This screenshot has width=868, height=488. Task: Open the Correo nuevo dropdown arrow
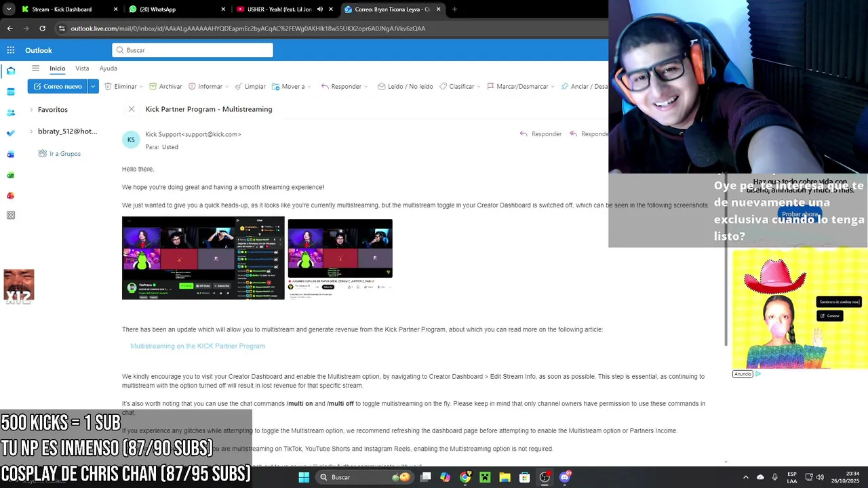tap(93, 87)
